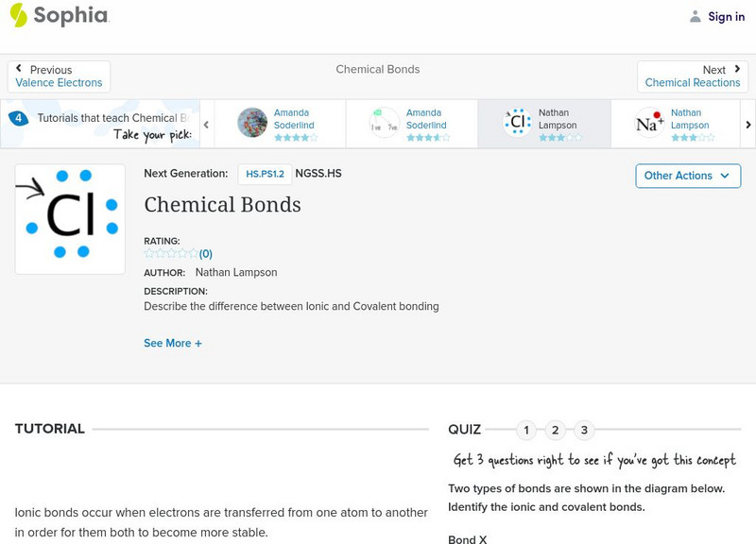Image resolution: width=756 pixels, height=544 pixels.
Task: Go to Previous: Valence Electrons
Action: [x=59, y=76]
